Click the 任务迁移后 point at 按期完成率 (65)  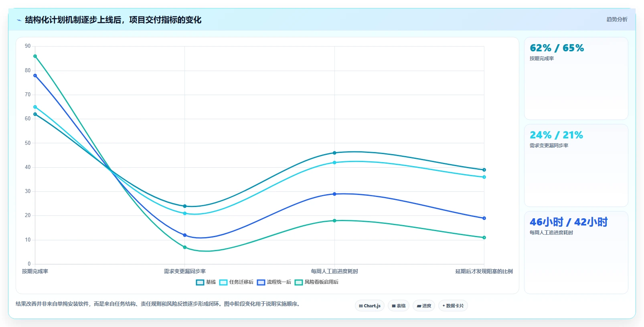35,107
